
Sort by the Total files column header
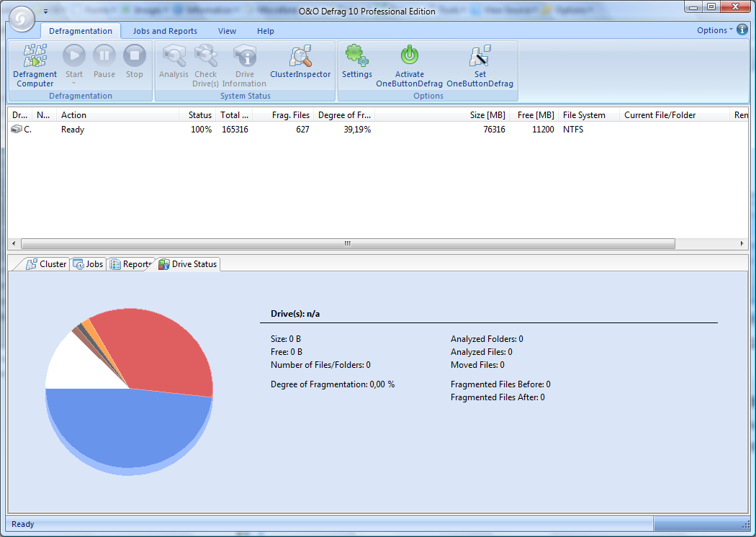pos(234,115)
